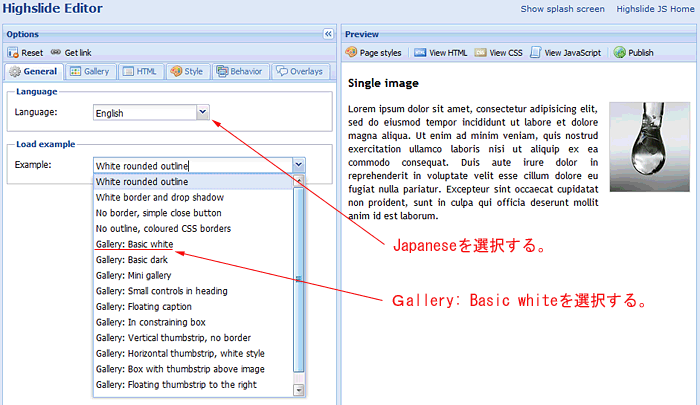Collapse the Options panel with double-arrow icon

(328, 34)
